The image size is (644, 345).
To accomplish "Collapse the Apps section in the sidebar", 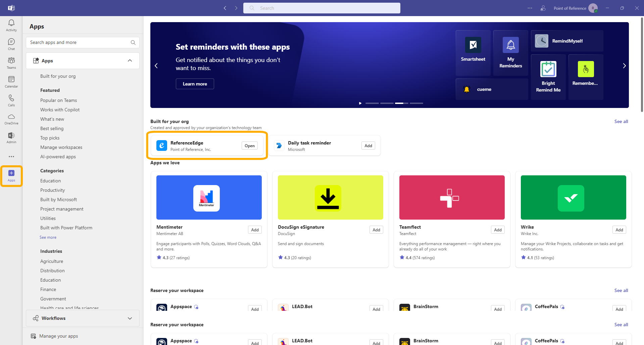I will coord(130,61).
